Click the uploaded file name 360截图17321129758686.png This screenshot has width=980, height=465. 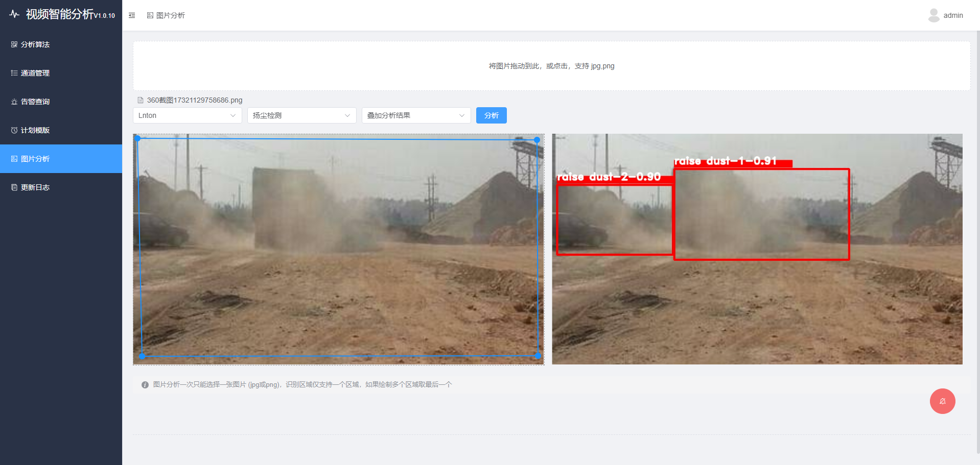click(x=195, y=100)
